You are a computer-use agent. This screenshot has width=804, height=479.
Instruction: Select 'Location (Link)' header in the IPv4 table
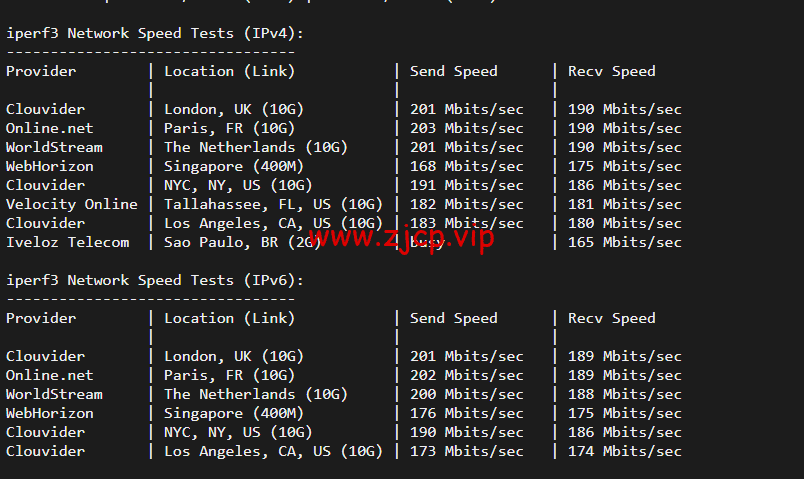pos(230,71)
